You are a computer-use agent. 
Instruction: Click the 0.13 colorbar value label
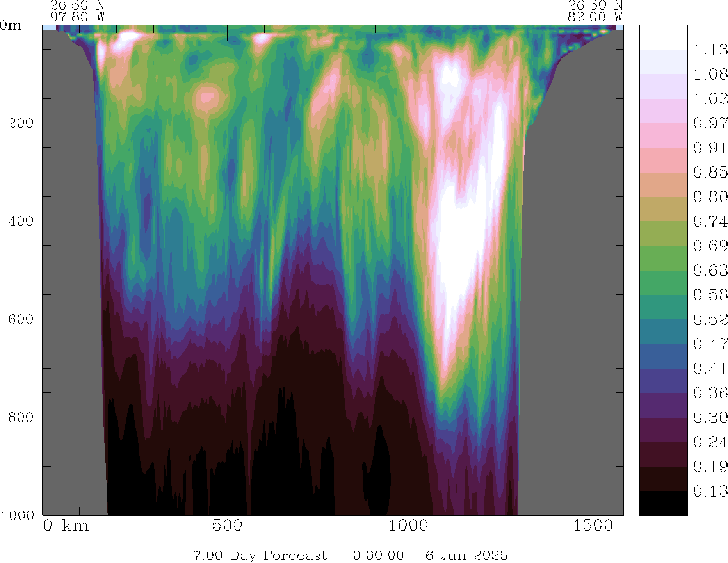tap(710, 491)
